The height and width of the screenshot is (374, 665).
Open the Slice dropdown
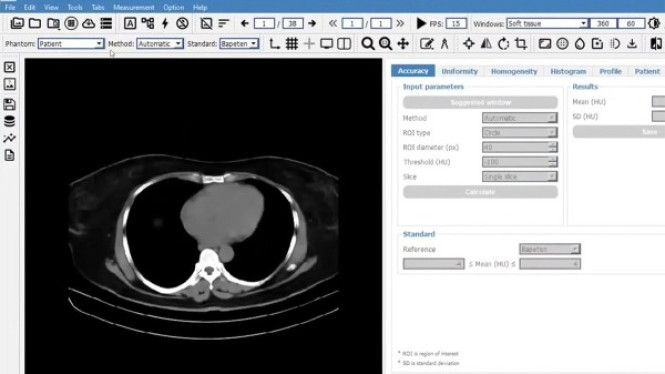(520, 176)
